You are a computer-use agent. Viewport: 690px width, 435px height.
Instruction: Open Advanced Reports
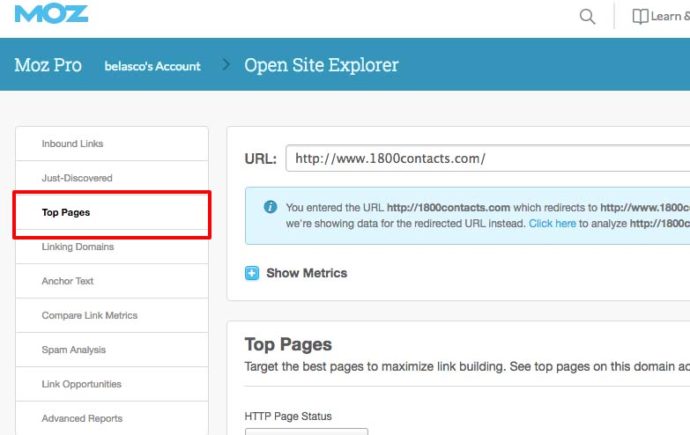pos(112,418)
